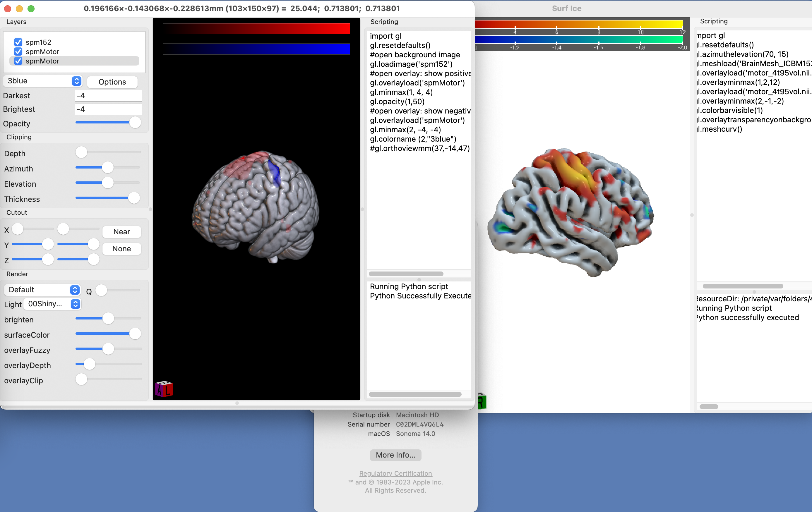The image size is (812, 512).
Task: Open the Regulatory Certification link
Action: click(x=395, y=473)
